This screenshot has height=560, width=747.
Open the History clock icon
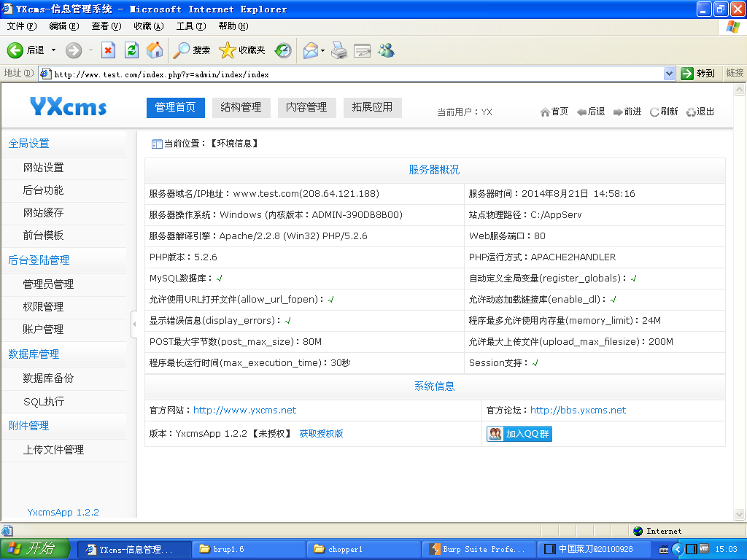click(283, 50)
